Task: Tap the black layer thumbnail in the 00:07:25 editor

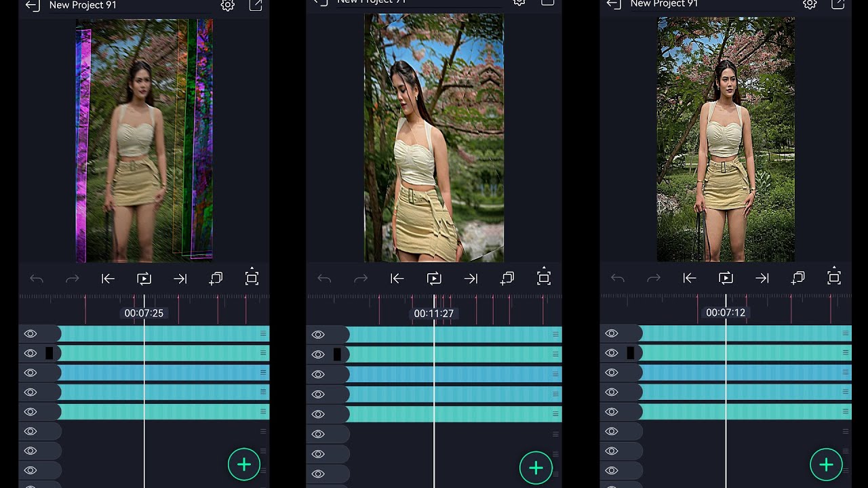Action: [49, 353]
